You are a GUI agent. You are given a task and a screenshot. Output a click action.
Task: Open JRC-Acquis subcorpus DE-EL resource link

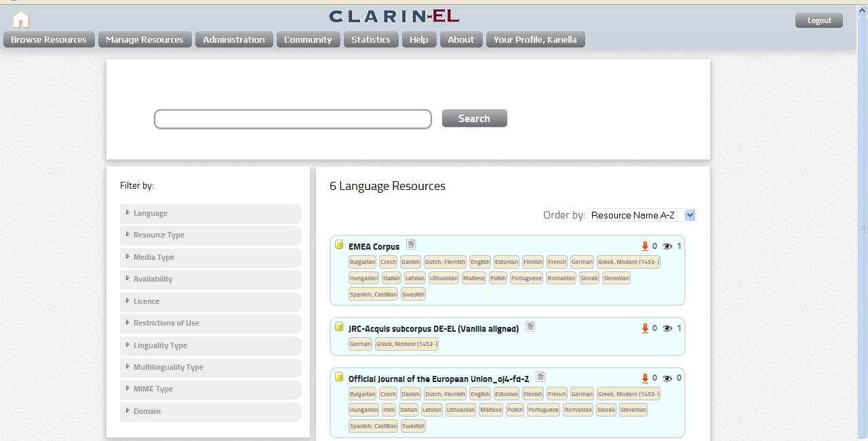click(433, 329)
